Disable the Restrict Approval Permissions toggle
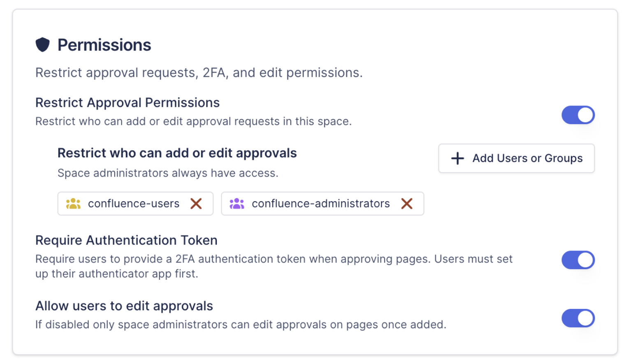Screen dimensions: 631x364 point(578,115)
